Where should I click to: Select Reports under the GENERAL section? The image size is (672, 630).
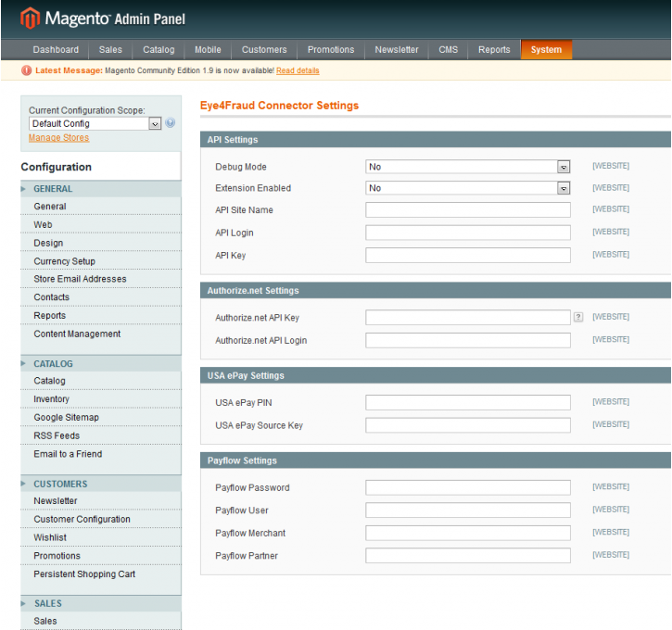(101, 316)
